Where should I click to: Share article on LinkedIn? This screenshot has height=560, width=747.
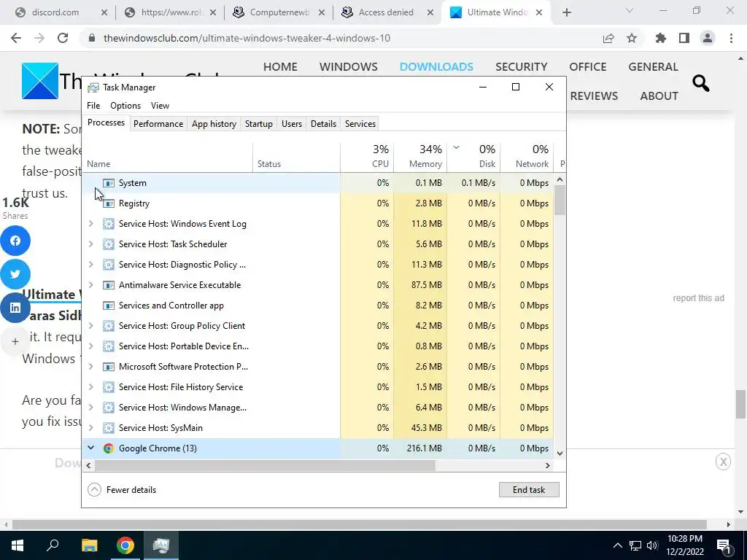(15, 308)
